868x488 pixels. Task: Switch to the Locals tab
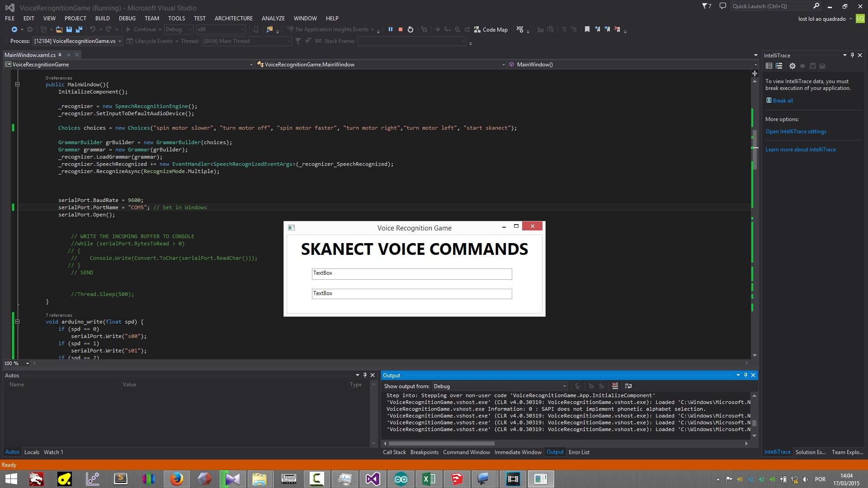[32, 452]
